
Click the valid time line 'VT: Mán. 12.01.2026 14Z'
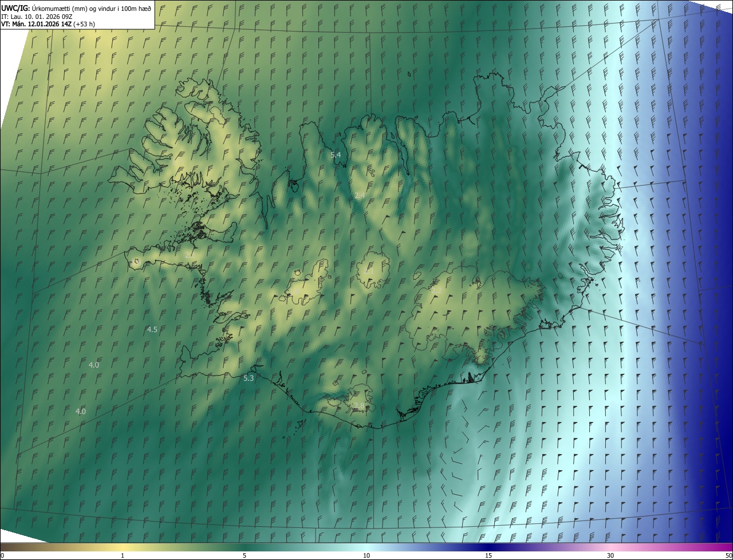36,24
